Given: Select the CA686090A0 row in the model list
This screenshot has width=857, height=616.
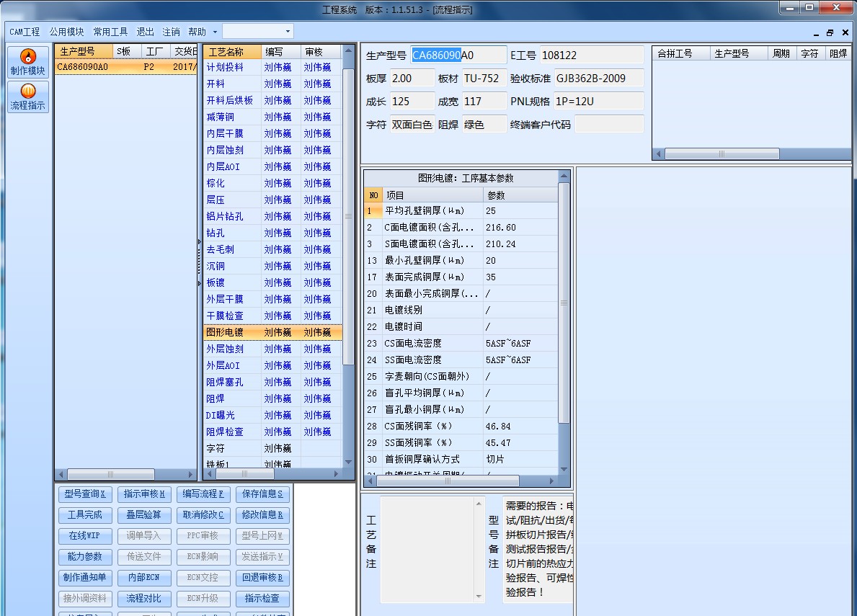Looking at the screenshot, I should [125, 66].
